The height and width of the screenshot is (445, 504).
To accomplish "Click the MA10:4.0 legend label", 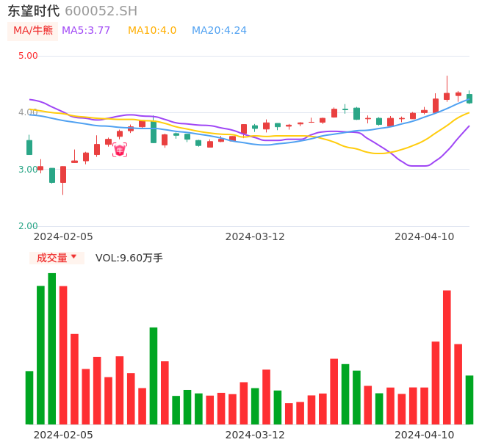I will click(152, 31).
